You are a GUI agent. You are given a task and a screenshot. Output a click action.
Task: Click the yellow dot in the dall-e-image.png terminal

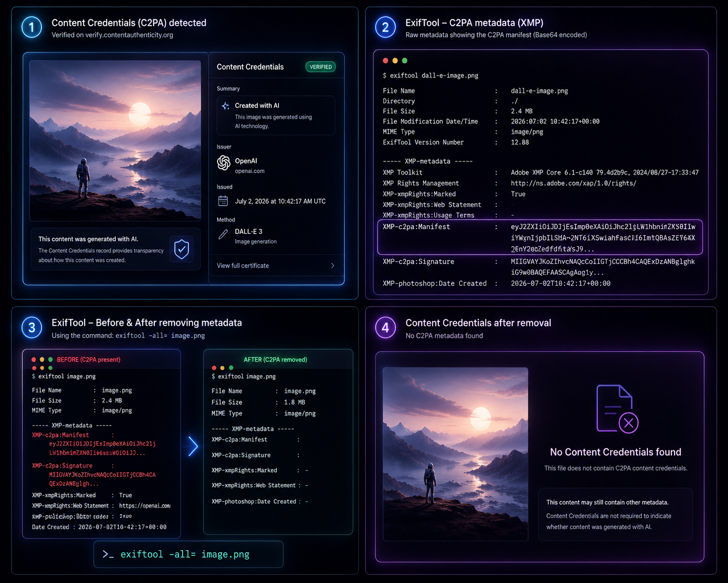tap(395, 61)
